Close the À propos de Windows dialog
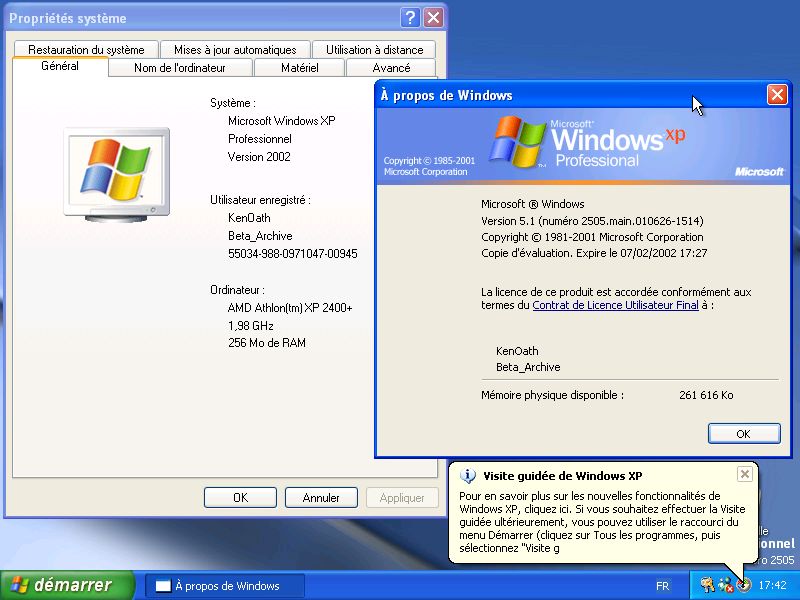Image resolution: width=800 pixels, height=600 pixels. (777, 95)
